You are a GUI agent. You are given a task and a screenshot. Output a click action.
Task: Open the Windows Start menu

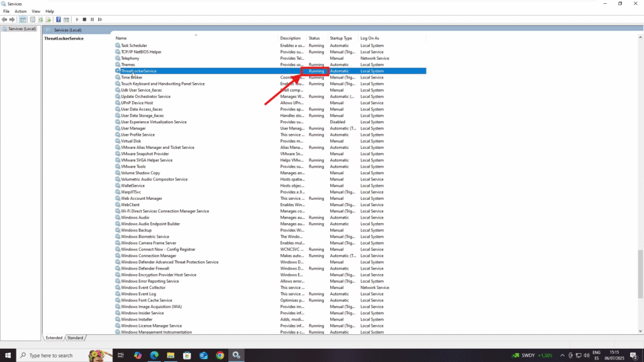coord(8,356)
